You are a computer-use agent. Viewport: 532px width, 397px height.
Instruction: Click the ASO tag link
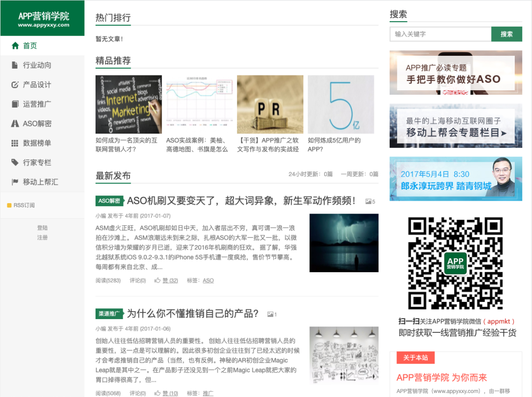click(208, 280)
